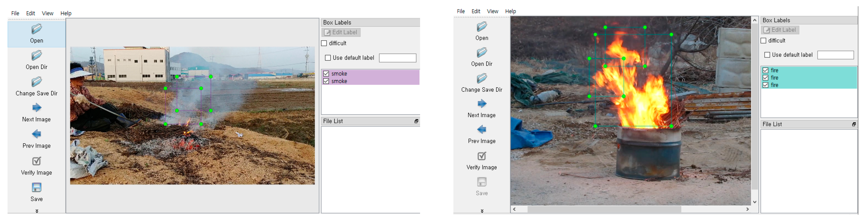This screenshot has width=868, height=223.
Task: Click Change Save Dir in the fire window
Action: [x=481, y=79]
